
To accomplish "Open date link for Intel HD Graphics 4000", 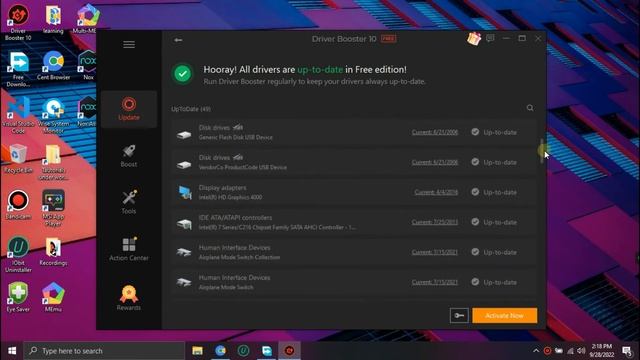I will pyautogui.click(x=436, y=192).
